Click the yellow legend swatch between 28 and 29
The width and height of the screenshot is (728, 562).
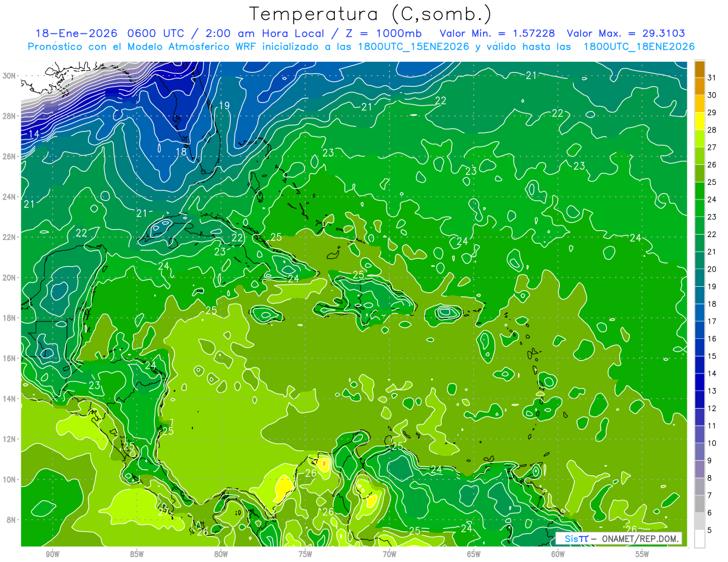pos(699,121)
